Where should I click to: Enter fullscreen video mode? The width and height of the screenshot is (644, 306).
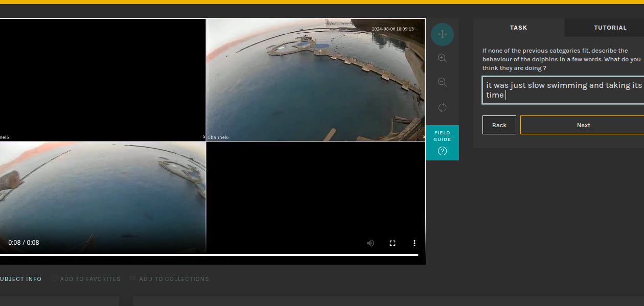[x=393, y=243]
